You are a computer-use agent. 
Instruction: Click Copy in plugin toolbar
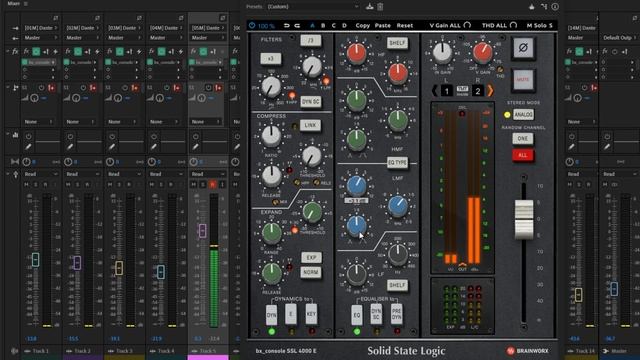pyautogui.click(x=362, y=25)
